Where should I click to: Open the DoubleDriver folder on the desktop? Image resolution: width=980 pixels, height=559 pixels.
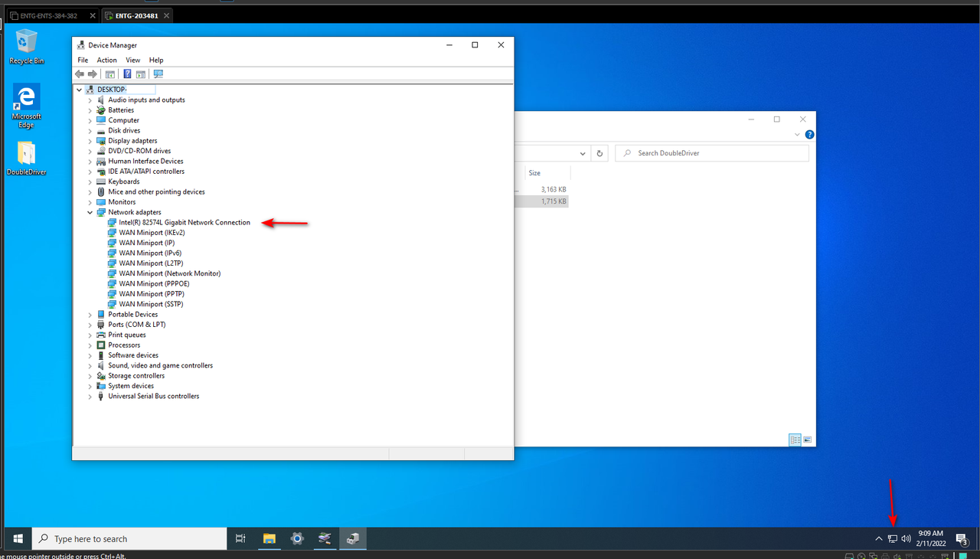26,159
